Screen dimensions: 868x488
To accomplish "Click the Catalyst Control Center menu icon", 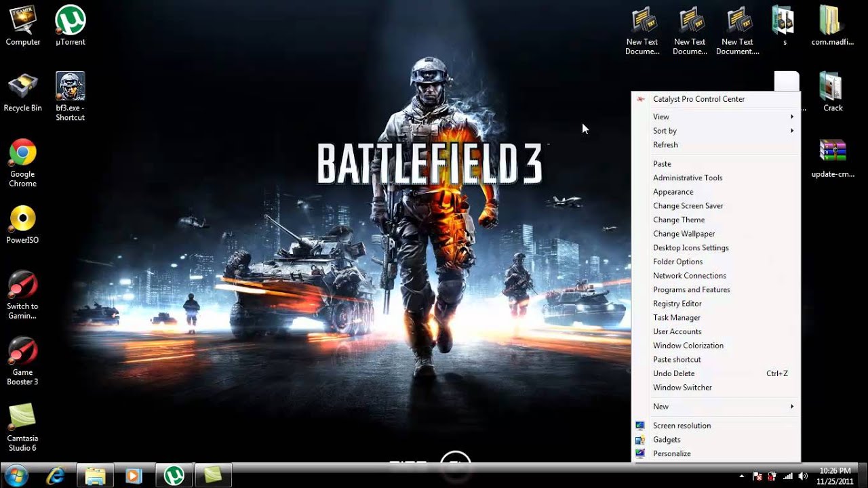I will coord(640,99).
